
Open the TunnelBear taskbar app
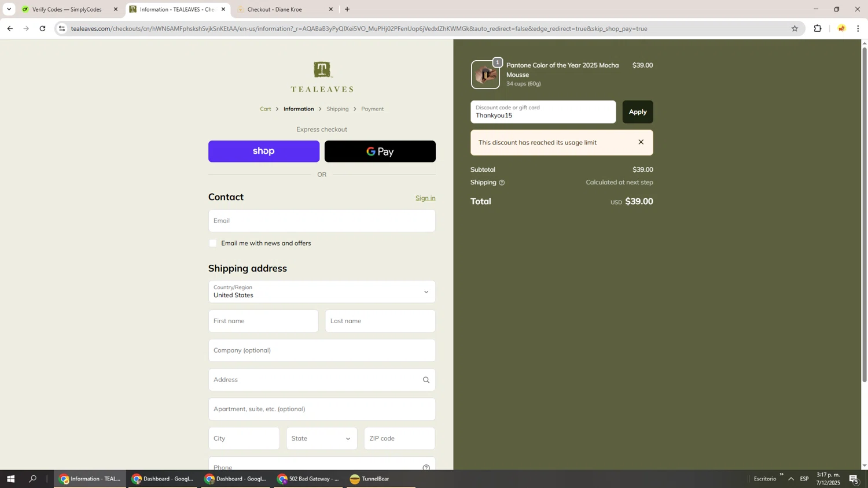coord(380,479)
